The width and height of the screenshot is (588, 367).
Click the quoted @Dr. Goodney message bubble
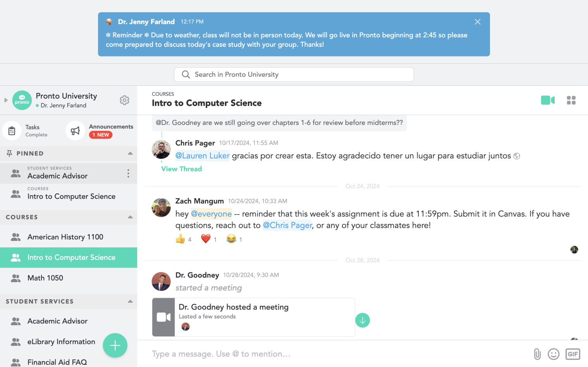(279, 123)
